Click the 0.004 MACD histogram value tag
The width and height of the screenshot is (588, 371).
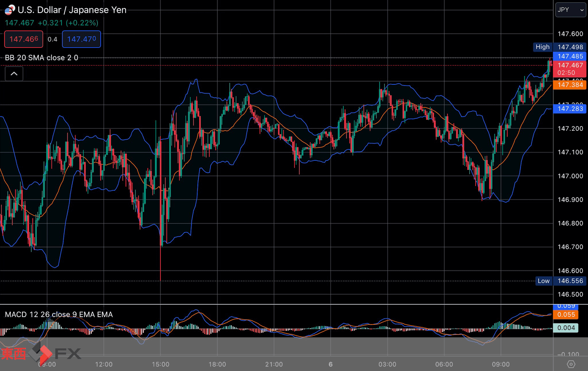(x=566, y=328)
